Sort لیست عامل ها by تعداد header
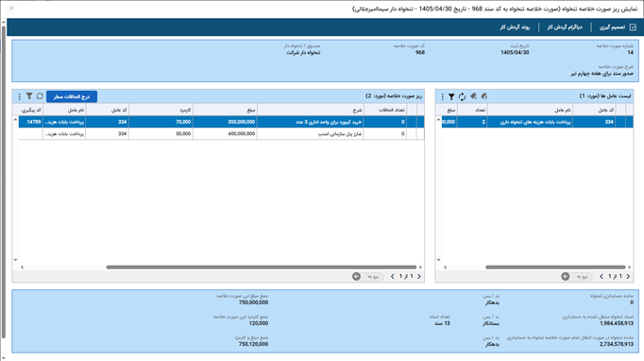Viewport: 644px width, 361px height. pos(472,110)
